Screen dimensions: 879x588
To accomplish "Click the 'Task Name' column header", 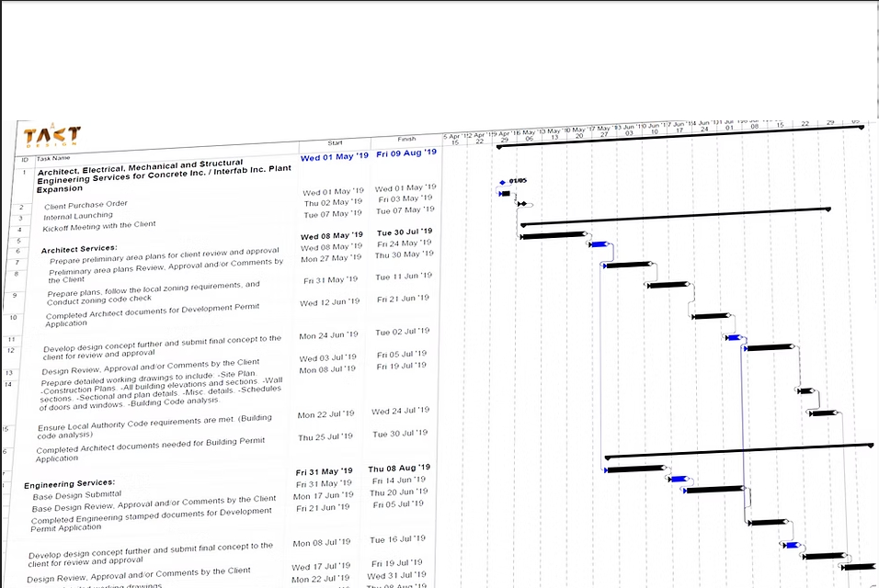I will [54, 158].
